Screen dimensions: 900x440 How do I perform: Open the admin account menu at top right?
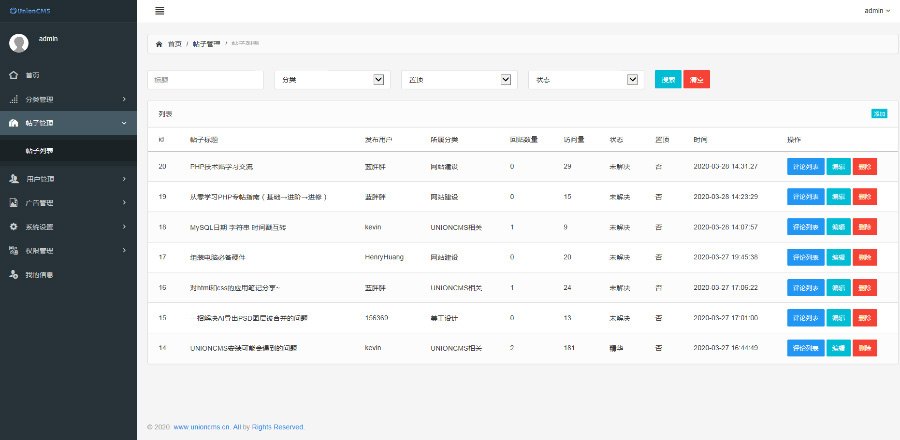(877, 10)
